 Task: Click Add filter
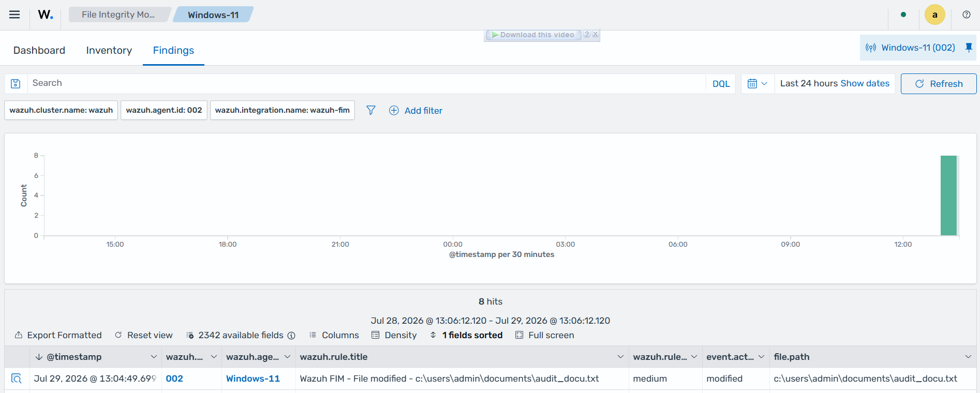coord(415,111)
